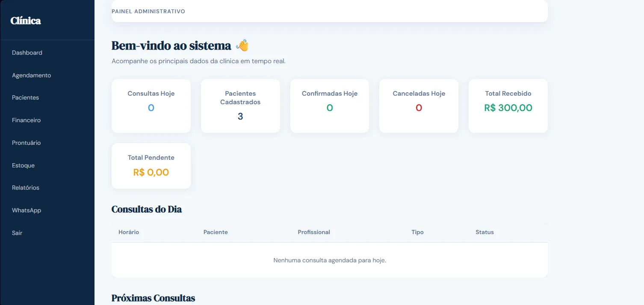The width and height of the screenshot is (644, 305).
Task: Select the Canceladas Hoje card
Action: 419,106
